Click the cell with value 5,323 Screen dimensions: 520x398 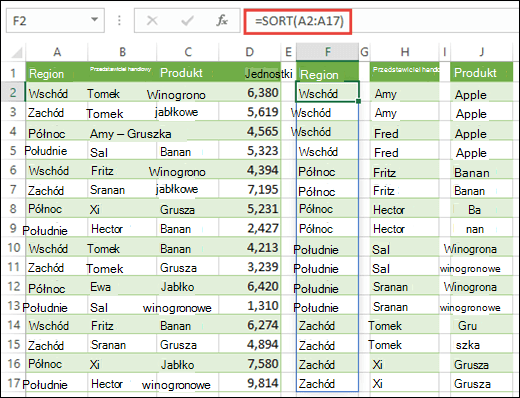coord(250,151)
